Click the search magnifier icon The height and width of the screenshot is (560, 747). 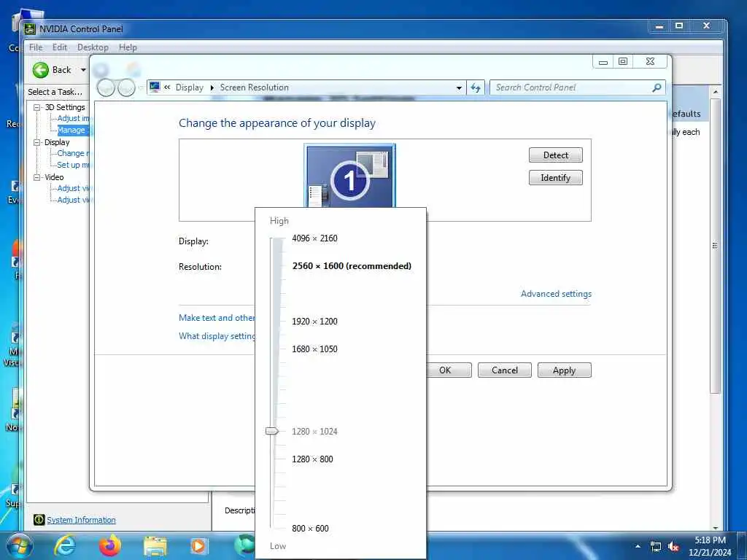coord(657,87)
